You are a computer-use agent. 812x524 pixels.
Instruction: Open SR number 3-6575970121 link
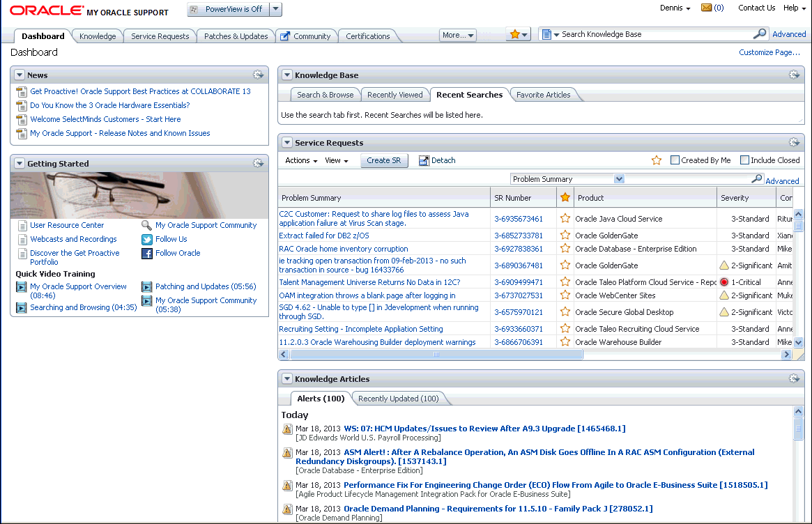coord(519,312)
